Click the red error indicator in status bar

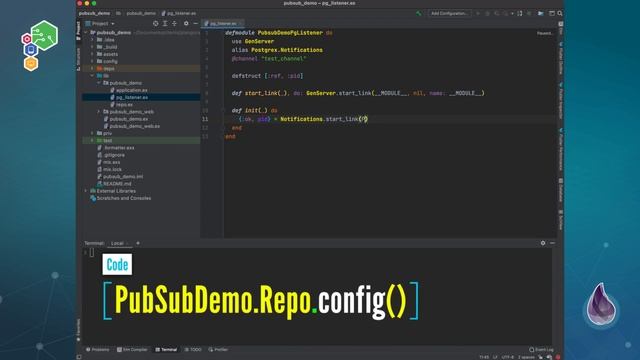click(x=558, y=357)
